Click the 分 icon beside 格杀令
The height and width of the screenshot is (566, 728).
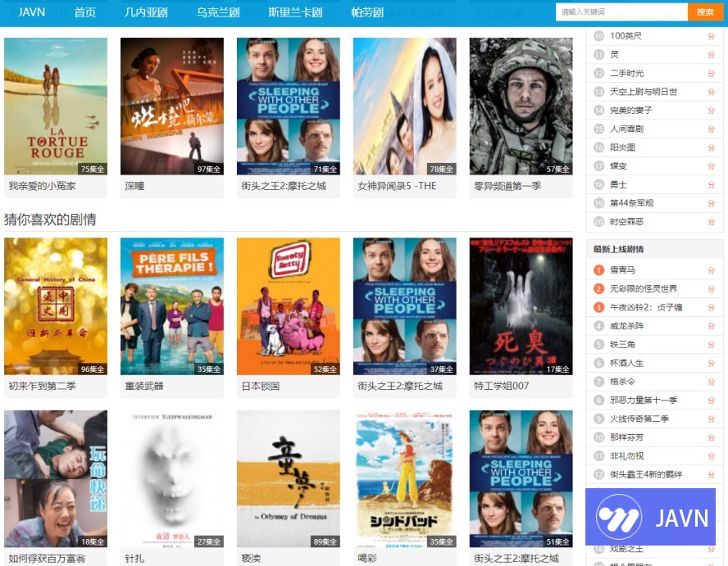coord(711,382)
